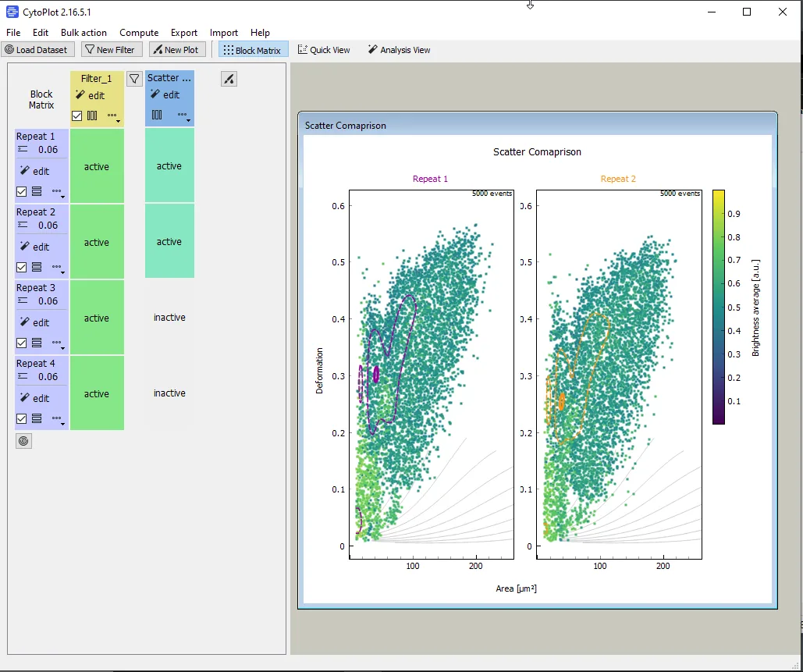Click the Repeat 2 row toggle-all icon

click(x=37, y=268)
